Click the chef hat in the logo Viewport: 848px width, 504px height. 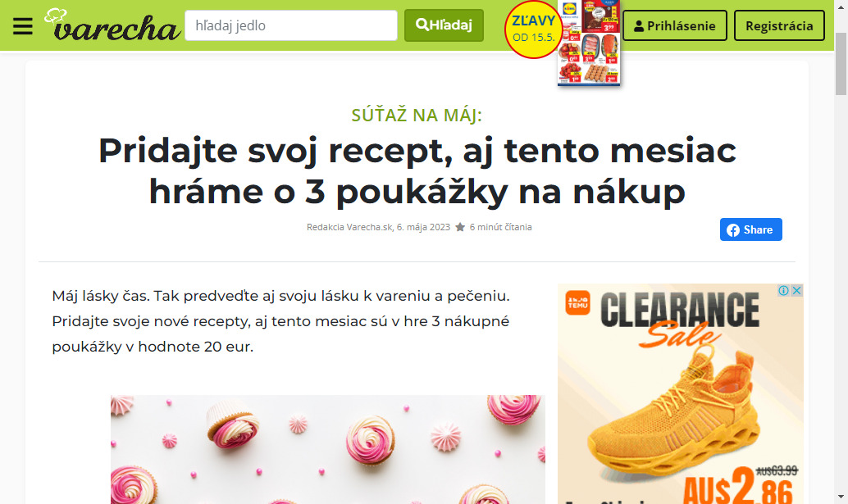56,16
